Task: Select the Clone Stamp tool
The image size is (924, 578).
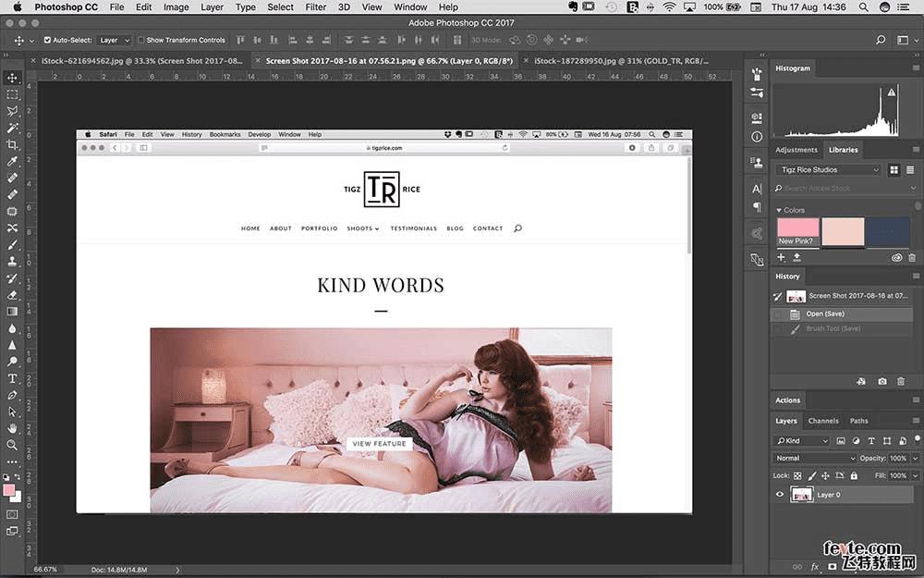Action: [12, 262]
